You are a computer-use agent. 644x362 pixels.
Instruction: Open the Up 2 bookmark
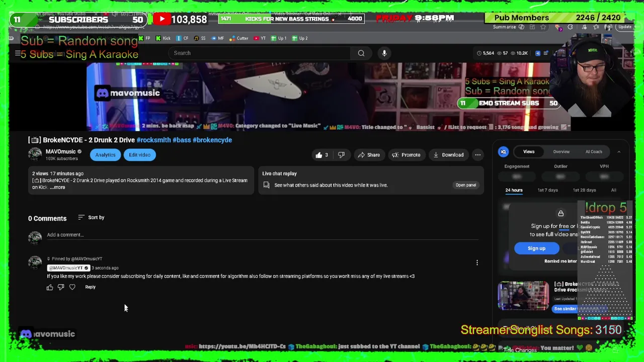coord(300,38)
